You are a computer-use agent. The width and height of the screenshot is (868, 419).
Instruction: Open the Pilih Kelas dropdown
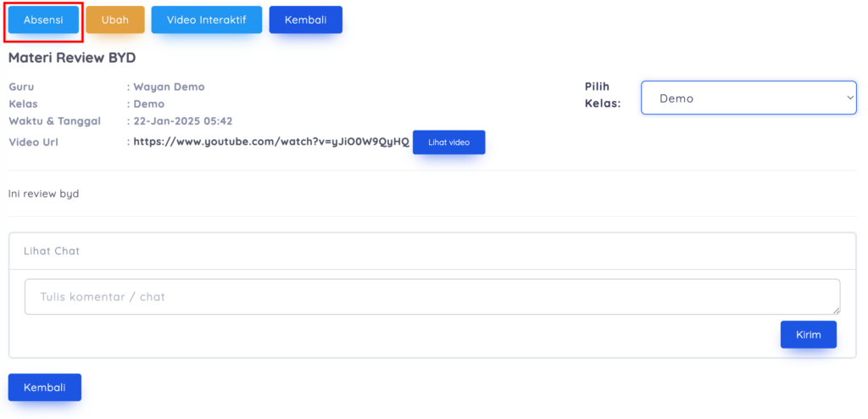point(748,98)
